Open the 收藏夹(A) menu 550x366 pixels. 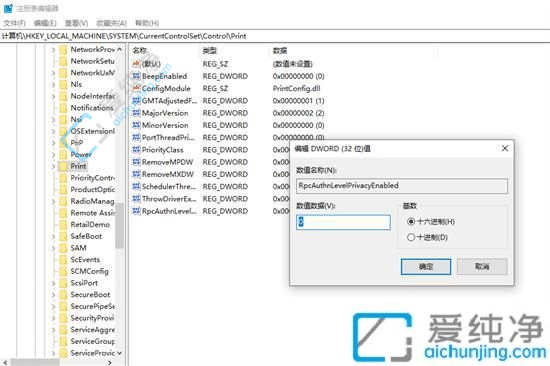click(x=111, y=23)
